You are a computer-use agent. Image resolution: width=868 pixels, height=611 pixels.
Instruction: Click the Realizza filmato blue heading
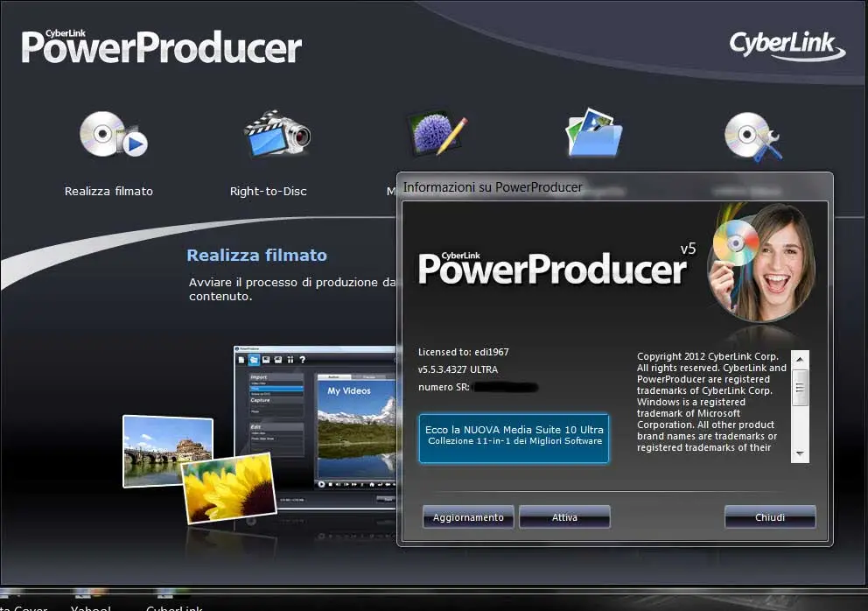click(x=257, y=255)
